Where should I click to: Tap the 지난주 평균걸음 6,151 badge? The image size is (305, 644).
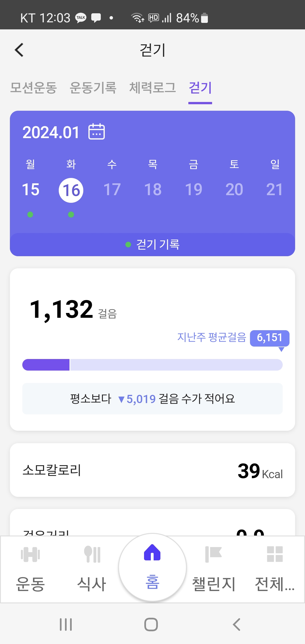click(269, 338)
